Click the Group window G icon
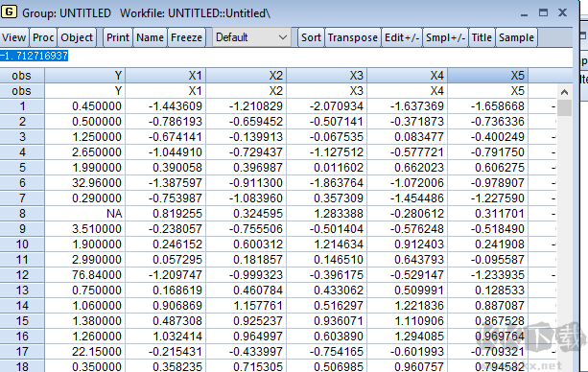588x372 pixels. [x=9, y=12]
